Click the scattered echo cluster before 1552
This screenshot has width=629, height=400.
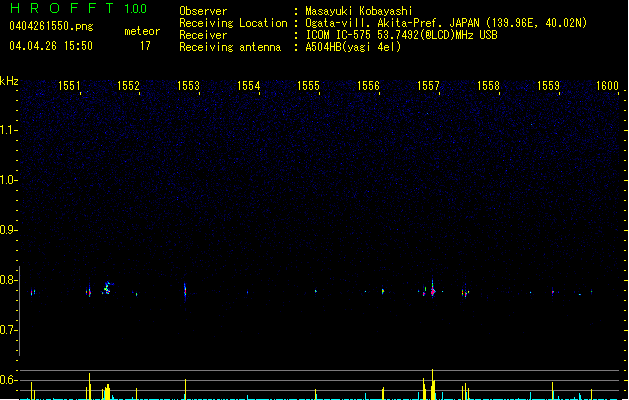point(107,288)
